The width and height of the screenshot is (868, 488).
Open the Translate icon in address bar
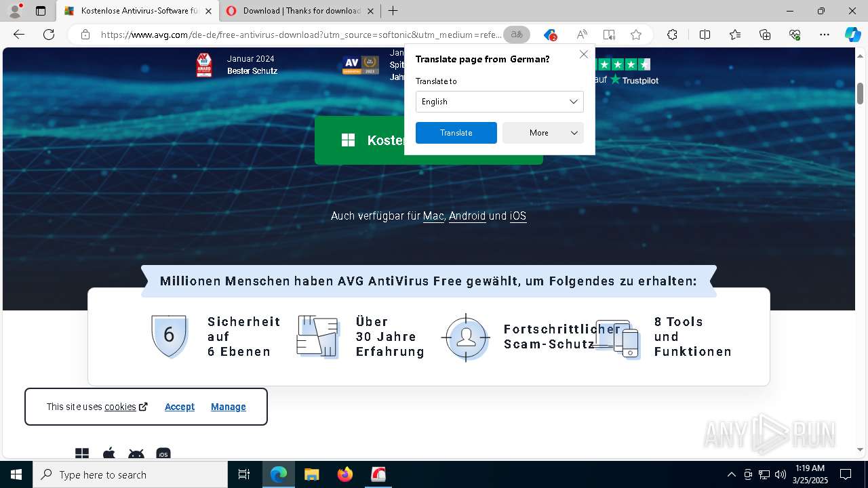tap(517, 35)
